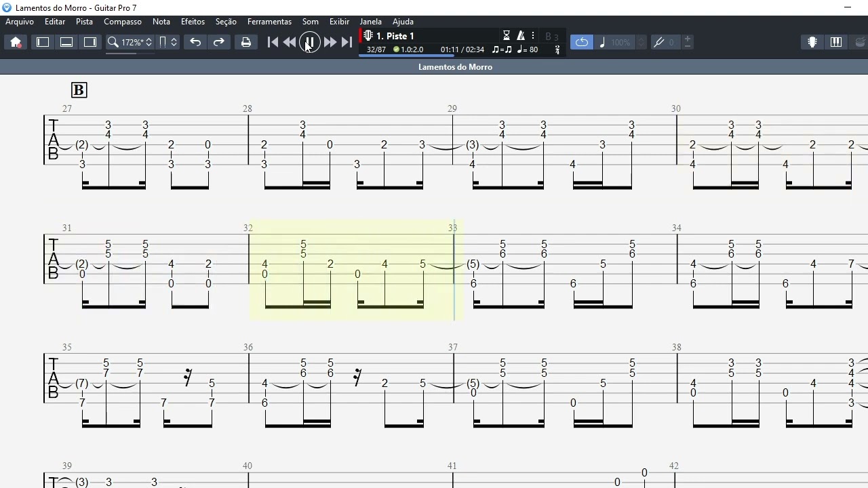Image resolution: width=868 pixels, height=488 pixels.
Task: Click the time signature indicator
Action: point(557,49)
